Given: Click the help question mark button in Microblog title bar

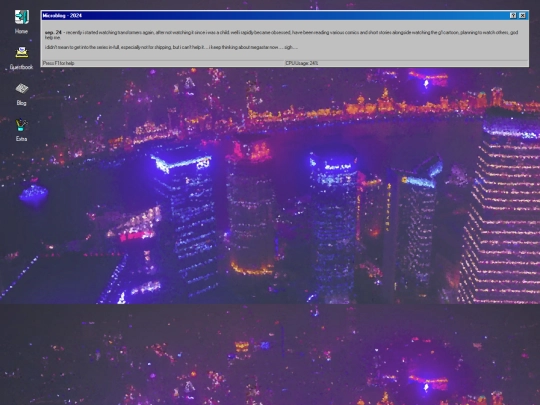Looking at the screenshot, I should [513, 15].
